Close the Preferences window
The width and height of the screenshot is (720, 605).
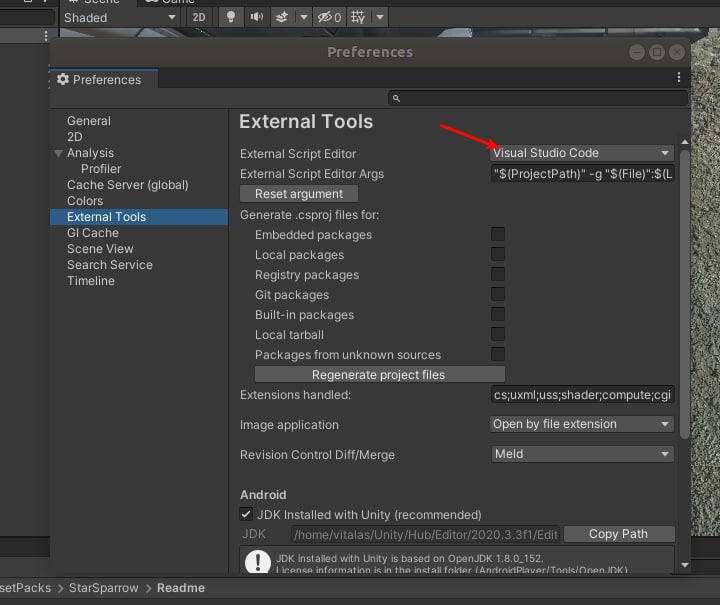click(x=677, y=52)
